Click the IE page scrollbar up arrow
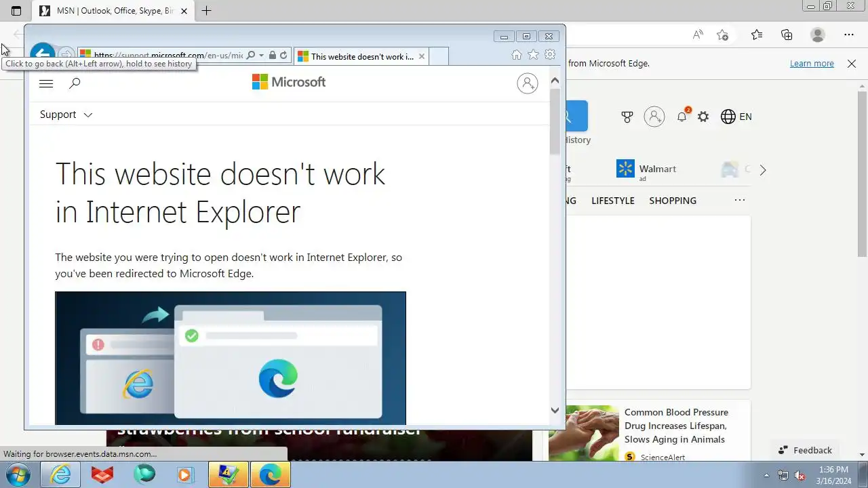The height and width of the screenshot is (488, 868). point(555,81)
